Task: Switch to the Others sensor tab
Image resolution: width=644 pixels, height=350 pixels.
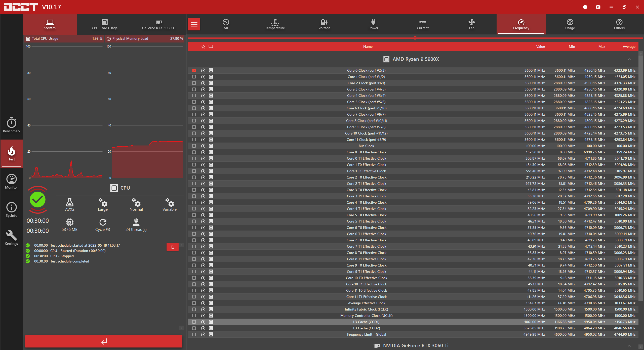Action: pyautogui.click(x=619, y=24)
